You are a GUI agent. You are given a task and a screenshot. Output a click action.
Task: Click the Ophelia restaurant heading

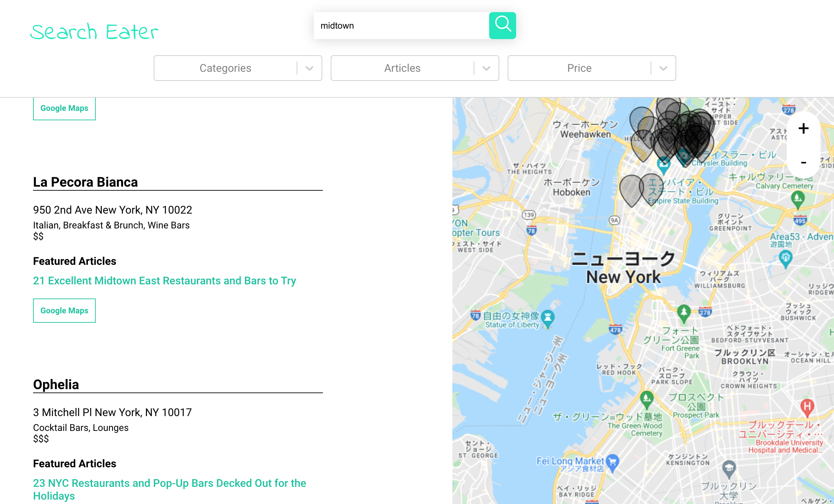click(56, 385)
